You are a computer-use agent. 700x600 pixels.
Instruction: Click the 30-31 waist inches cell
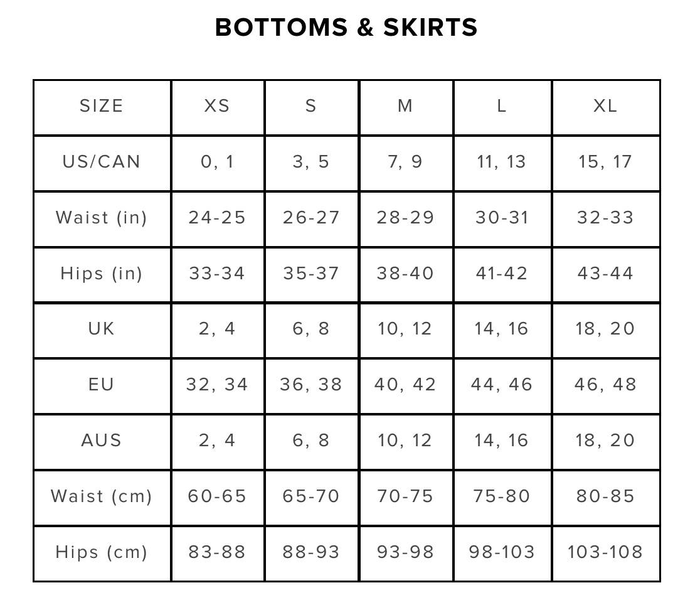[x=502, y=219]
